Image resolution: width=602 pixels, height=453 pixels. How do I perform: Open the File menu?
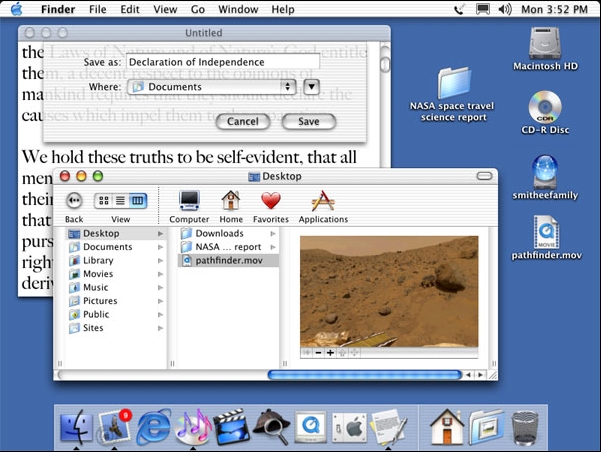point(98,9)
